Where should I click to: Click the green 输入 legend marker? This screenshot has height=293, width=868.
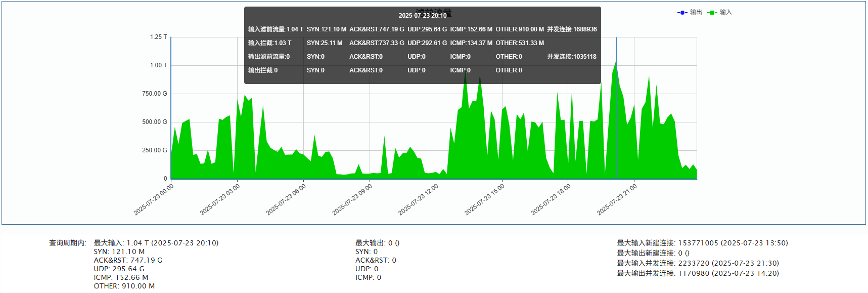coord(712,13)
